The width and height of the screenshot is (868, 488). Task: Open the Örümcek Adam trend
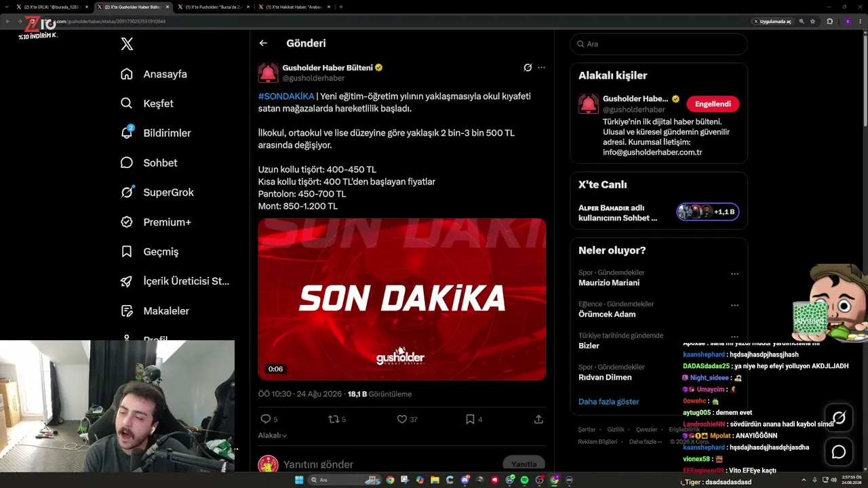[607, 314]
